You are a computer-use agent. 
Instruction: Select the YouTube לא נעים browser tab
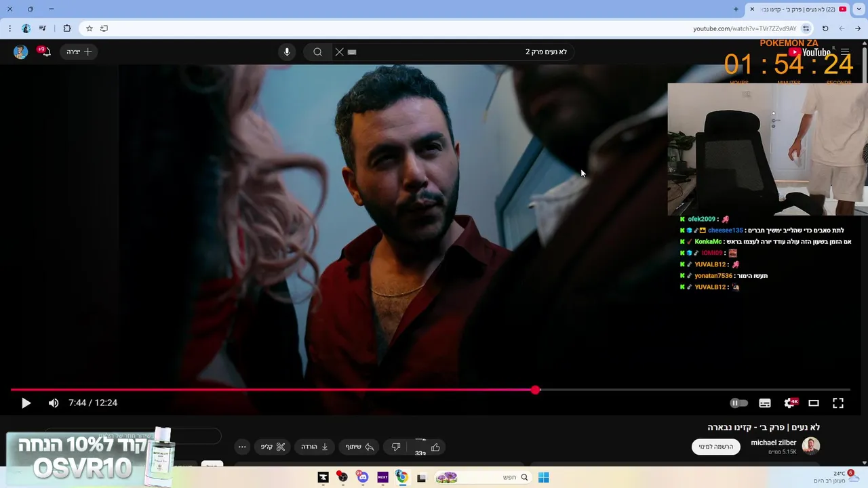pyautogui.click(x=800, y=9)
